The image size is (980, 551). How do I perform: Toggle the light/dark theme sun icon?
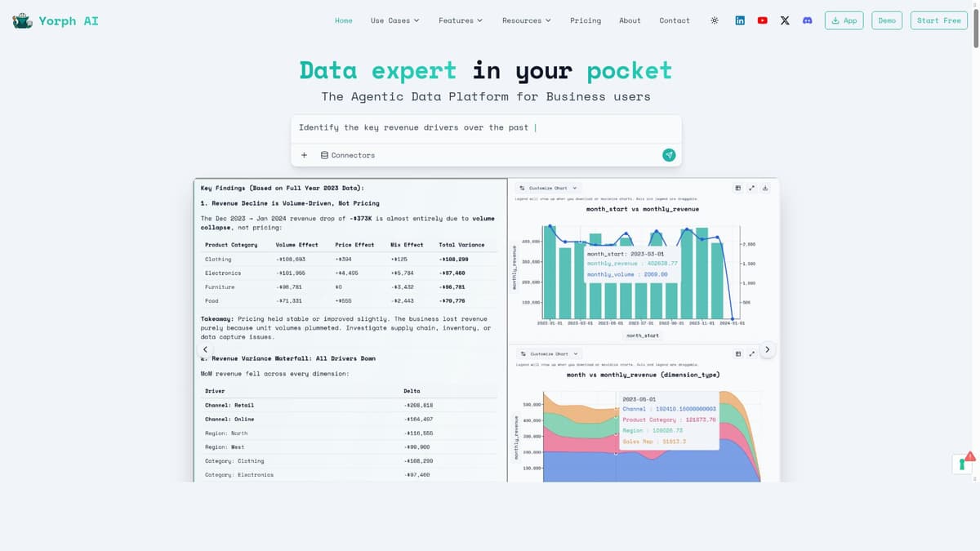pos(715,20)
